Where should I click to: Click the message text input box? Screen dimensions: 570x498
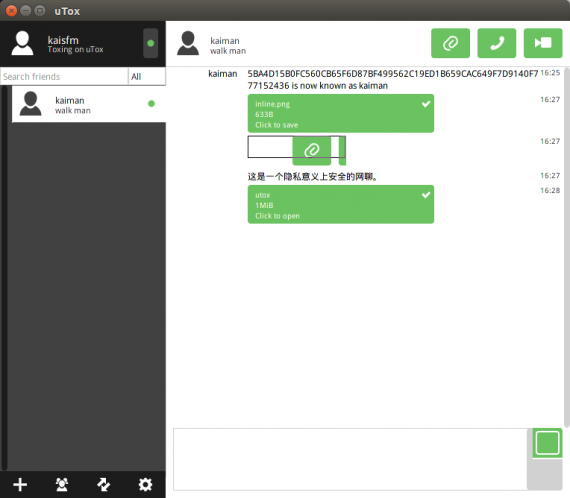pos(350,459)
